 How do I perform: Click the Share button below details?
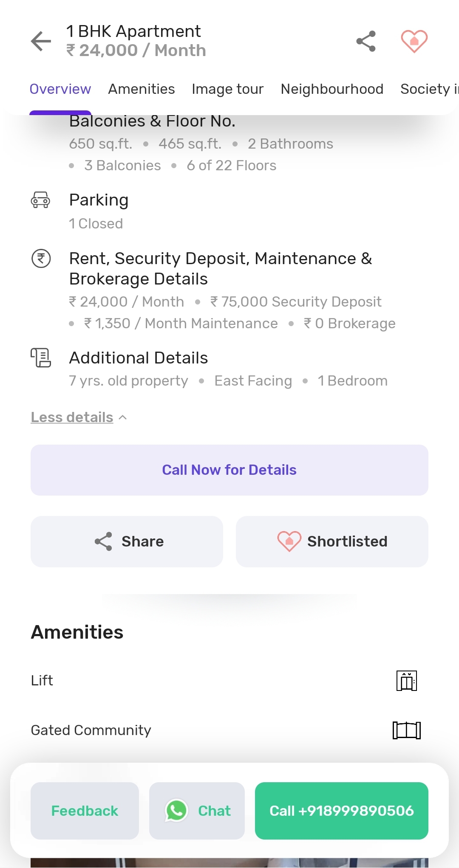127,541
